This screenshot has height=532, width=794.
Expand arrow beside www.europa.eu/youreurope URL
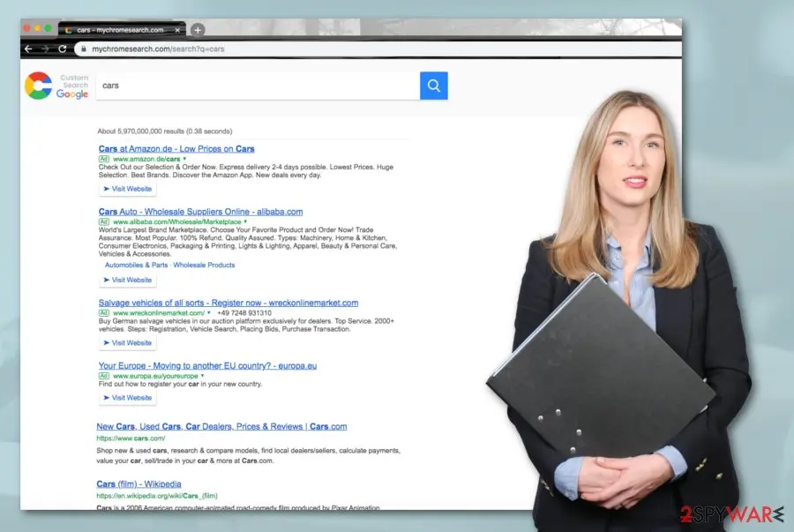[x=202, y=376]
